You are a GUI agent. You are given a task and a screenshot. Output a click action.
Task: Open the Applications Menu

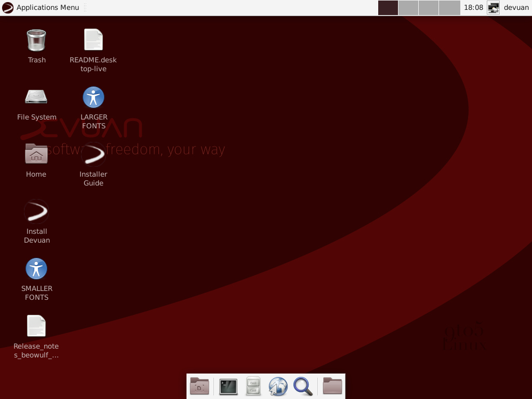[41, 7]
